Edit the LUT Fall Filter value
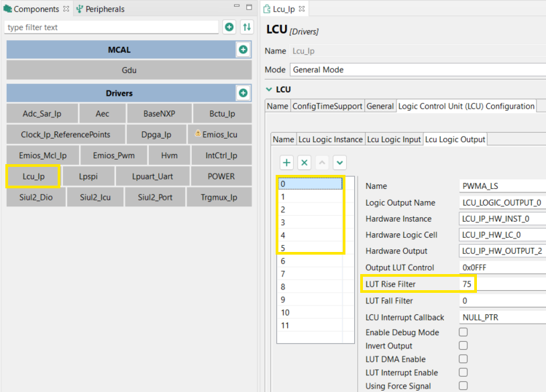The width and height of the screenshot is (546, 392). click(502, 300)
